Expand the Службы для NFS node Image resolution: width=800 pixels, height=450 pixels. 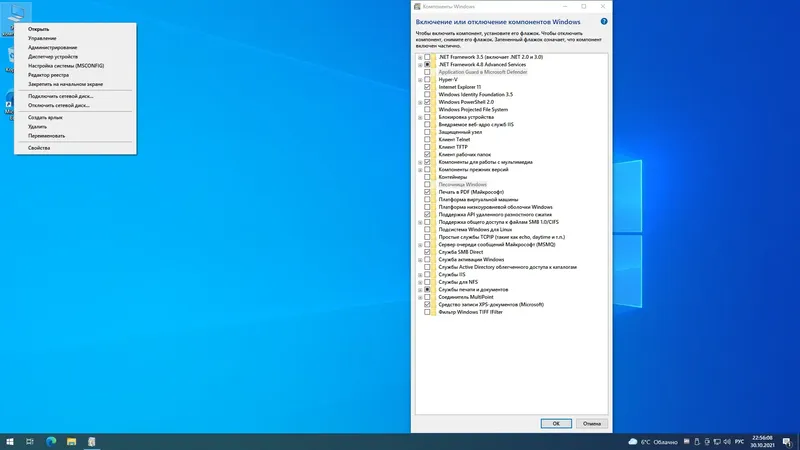[x=420, y=282]
